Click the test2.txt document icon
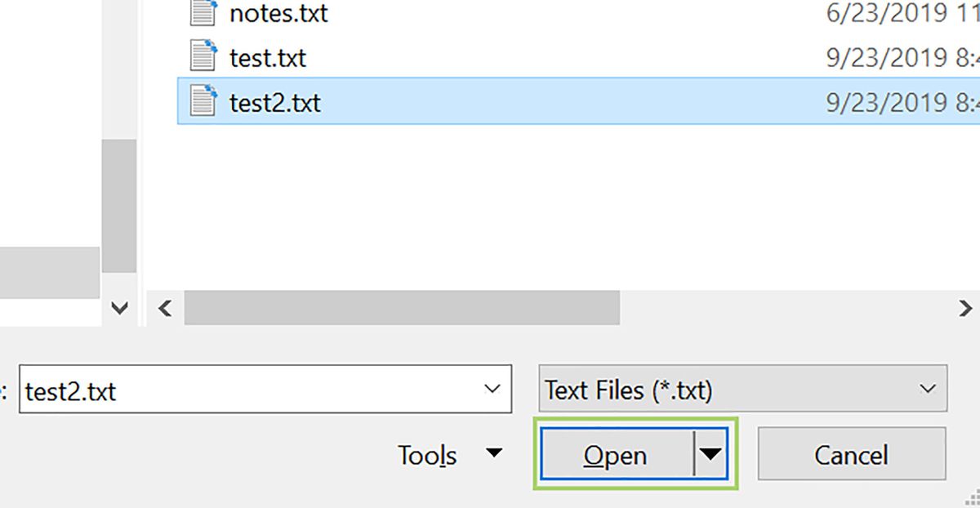Screen dimensions: 980x508 [x=201, y=102]
